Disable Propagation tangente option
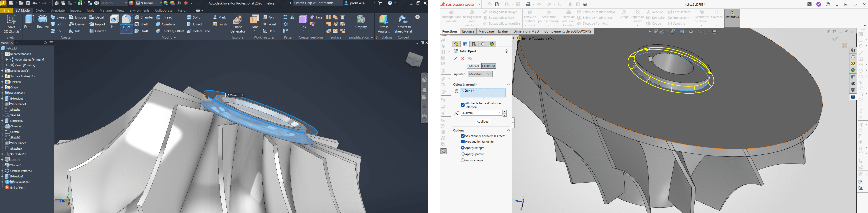 463,141
